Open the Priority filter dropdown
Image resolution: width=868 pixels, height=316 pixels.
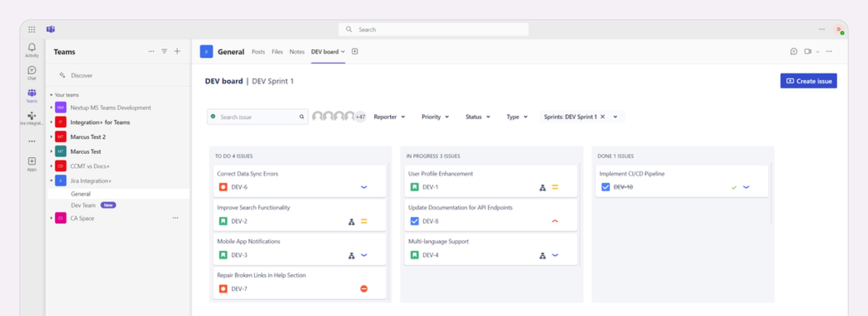point(435,117)
